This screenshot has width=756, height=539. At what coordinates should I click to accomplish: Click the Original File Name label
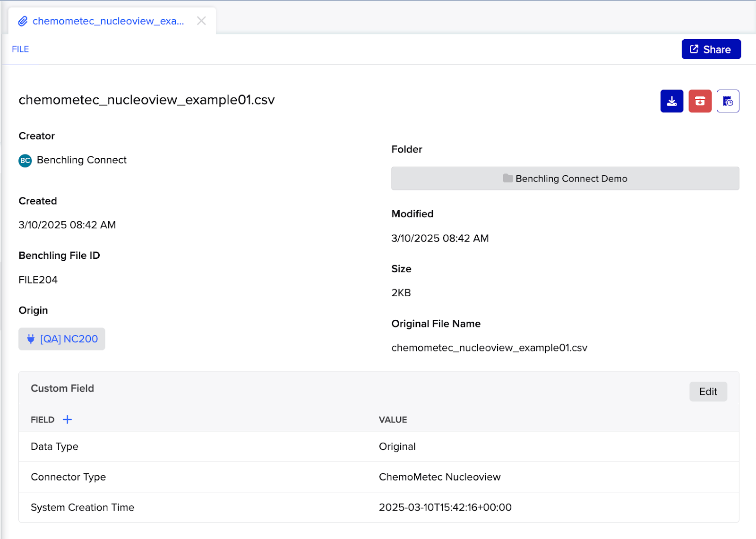436,324
